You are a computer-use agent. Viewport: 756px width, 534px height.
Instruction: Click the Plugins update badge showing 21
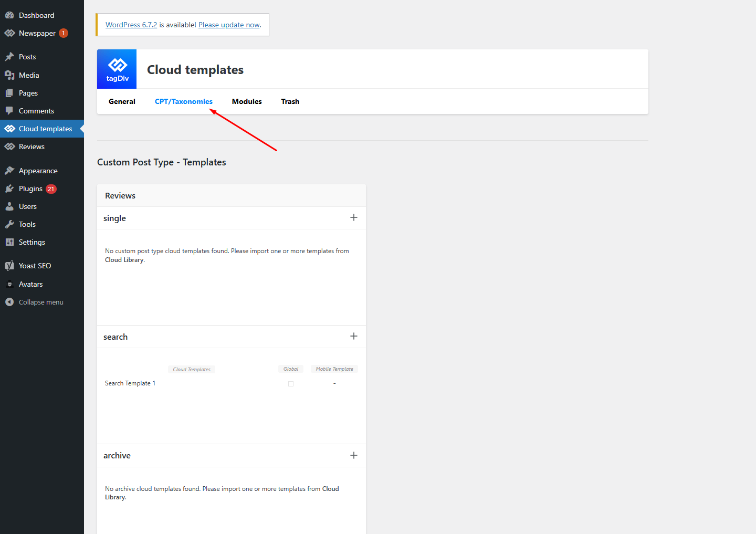[51, 189]
